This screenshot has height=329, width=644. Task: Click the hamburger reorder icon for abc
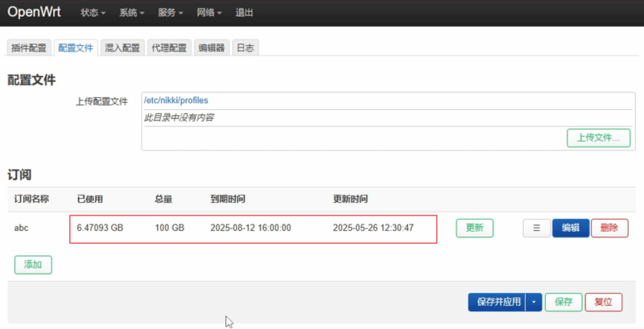coord(536,228)
